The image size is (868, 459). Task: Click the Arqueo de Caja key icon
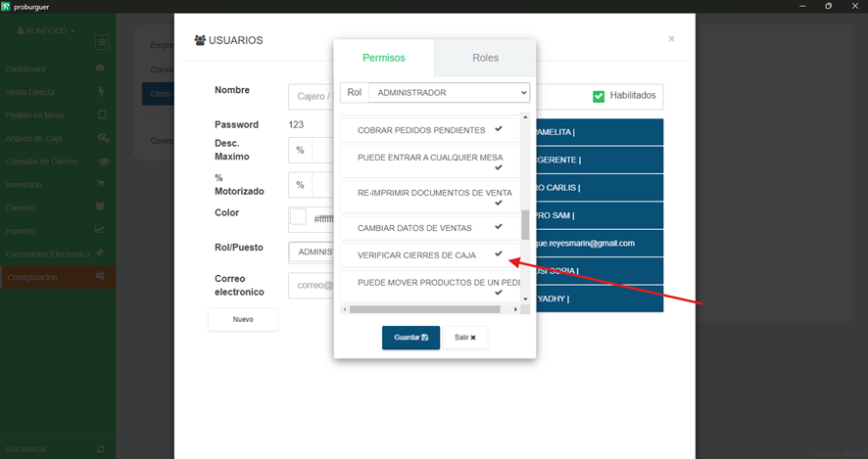(104, 138)
